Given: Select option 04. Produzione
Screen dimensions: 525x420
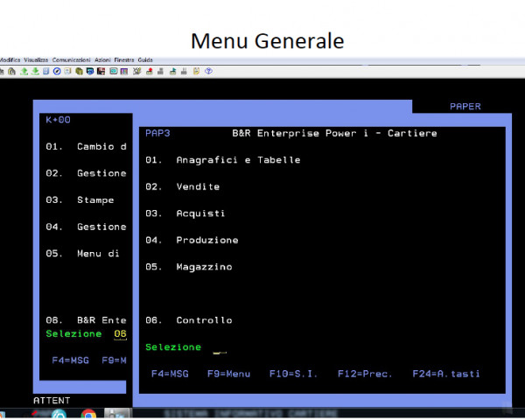Looking at the screenshot, I should 192,240.
